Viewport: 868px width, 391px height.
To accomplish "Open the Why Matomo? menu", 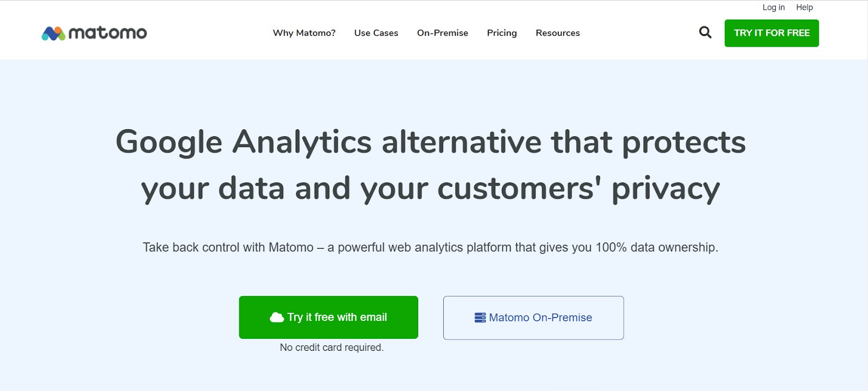I will [304, 33].
